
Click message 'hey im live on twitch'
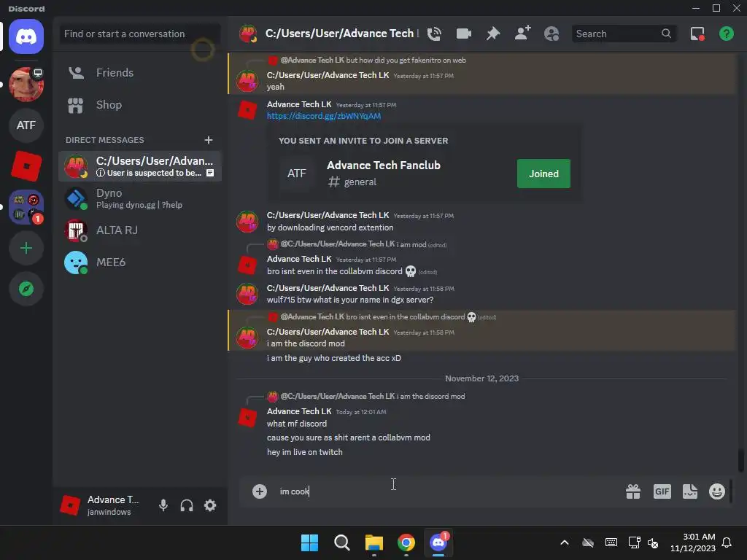[304, 452]
